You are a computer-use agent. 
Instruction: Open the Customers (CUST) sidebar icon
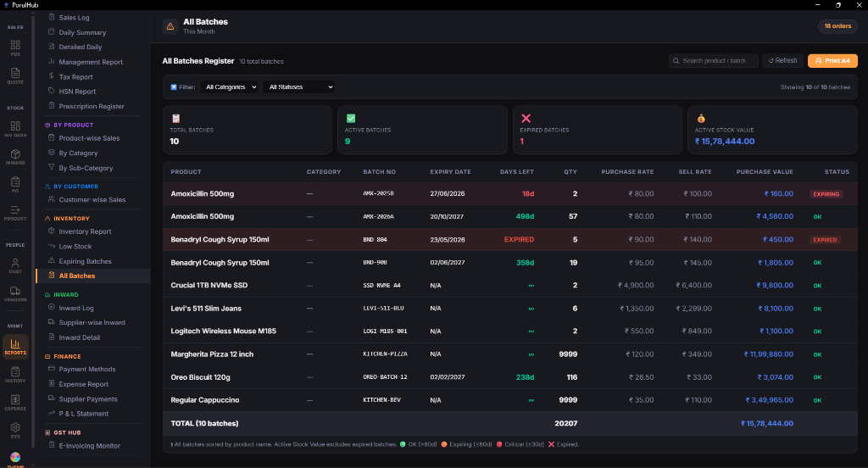coord(15,265)
